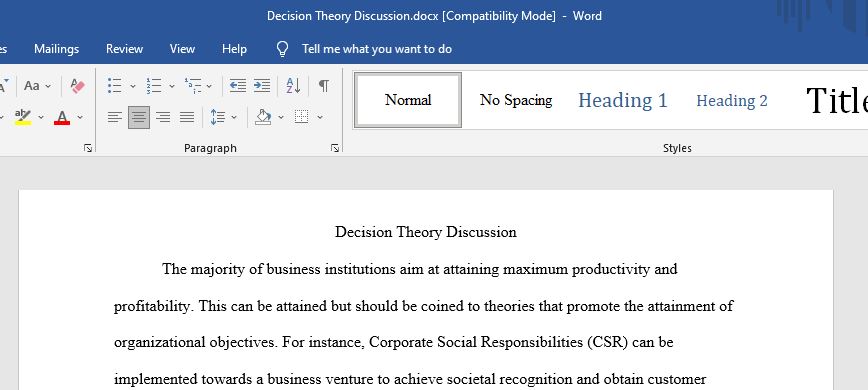Open the Numbering dropdown arrow

tap(172, 86)
